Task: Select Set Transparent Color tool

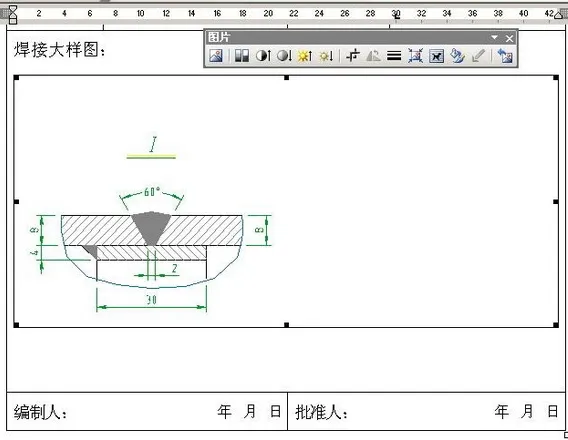Action: (478, 56)
